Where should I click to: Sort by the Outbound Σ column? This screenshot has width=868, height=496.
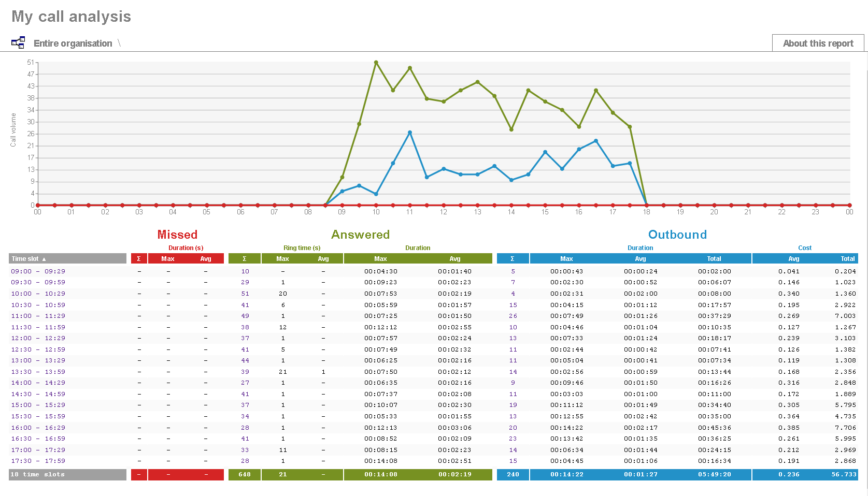pos(513,258)
